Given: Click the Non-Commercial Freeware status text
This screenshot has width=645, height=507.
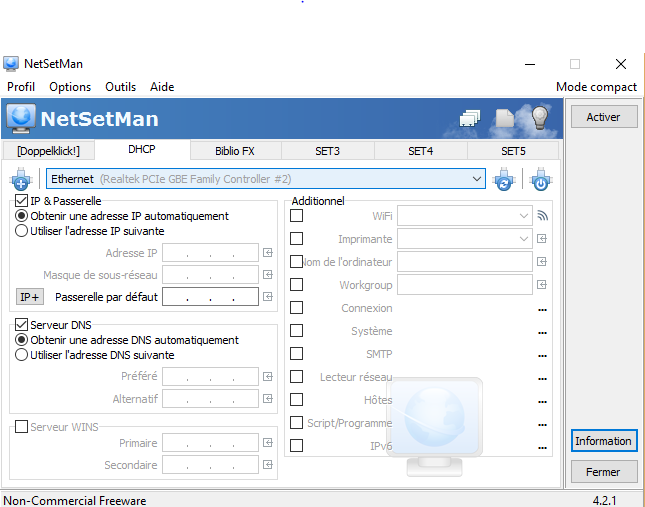Looking at the screenshot, I should click(x=75, y=500).
